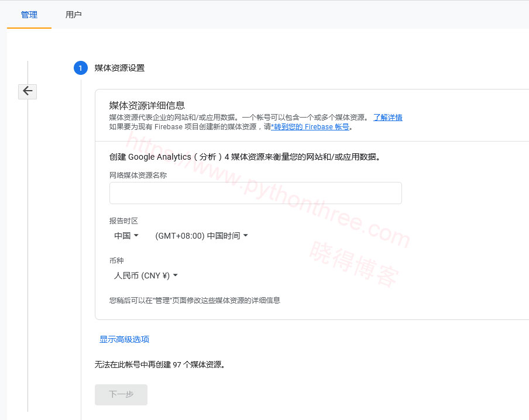The width and height of the screenshot is (529, 420).
Task: Click the 您稍后可以在“管理”页面修改 note text
Action: (x=195, y=300)
